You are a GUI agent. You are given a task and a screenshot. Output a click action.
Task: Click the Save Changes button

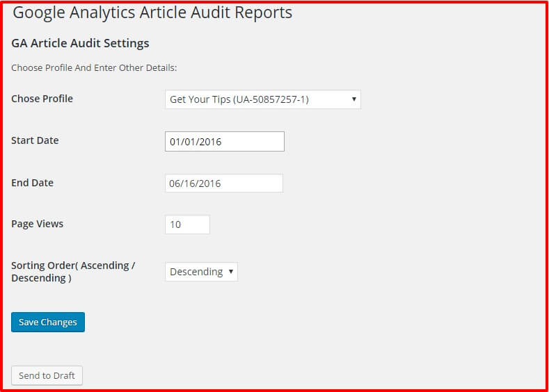pos(48,322)
